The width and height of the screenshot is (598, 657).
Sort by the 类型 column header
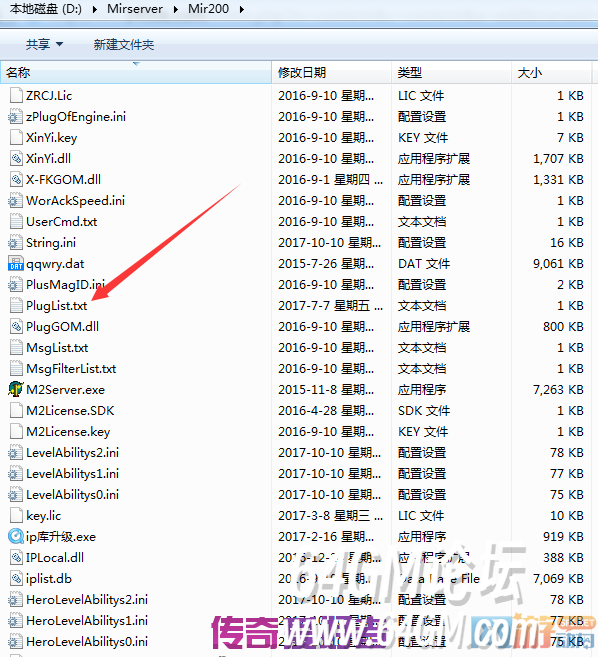(x=451, y=72)
